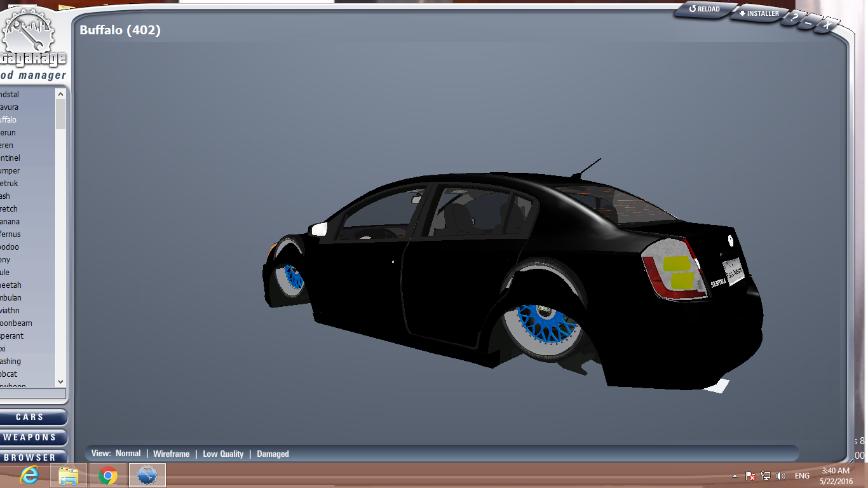
Task: Select the Infernus vehicle entry
Action: click(x=27, y=234)
